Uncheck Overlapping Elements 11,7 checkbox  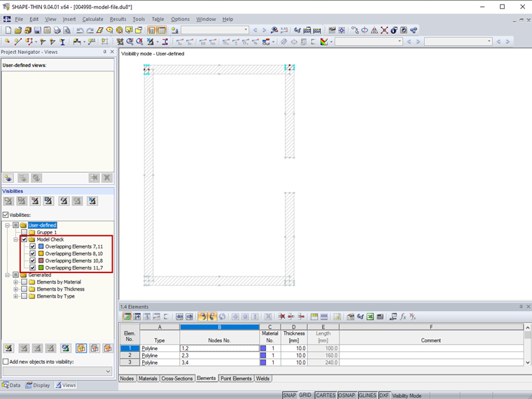tap(33, 268)
